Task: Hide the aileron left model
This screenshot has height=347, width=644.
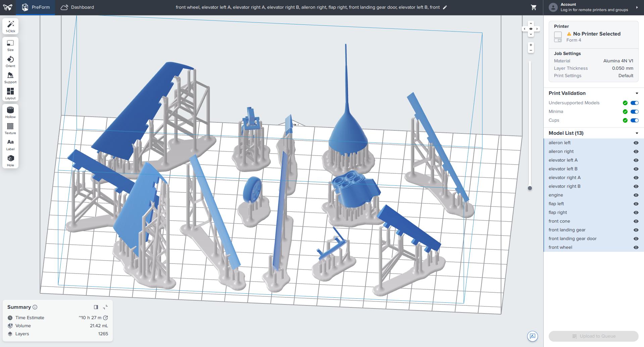Action: click(x=636, y=143)
